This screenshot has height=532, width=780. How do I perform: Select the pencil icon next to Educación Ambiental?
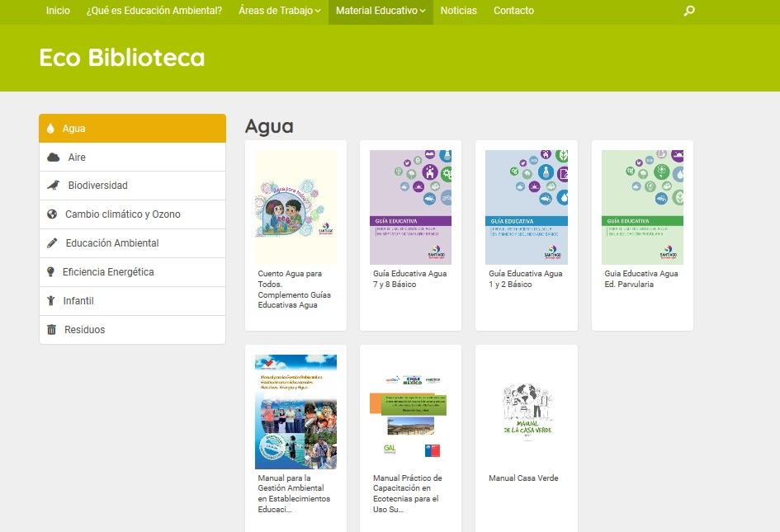[51, 242]
